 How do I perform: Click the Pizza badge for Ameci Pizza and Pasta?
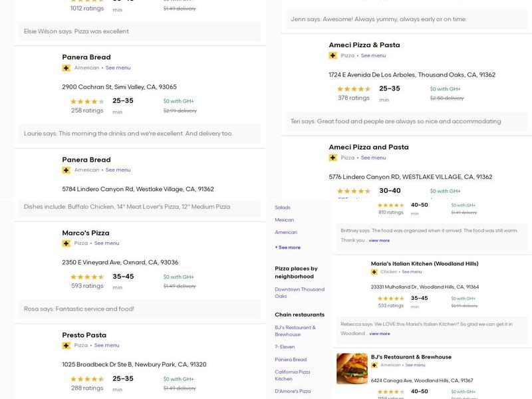(x=332, y=158)
